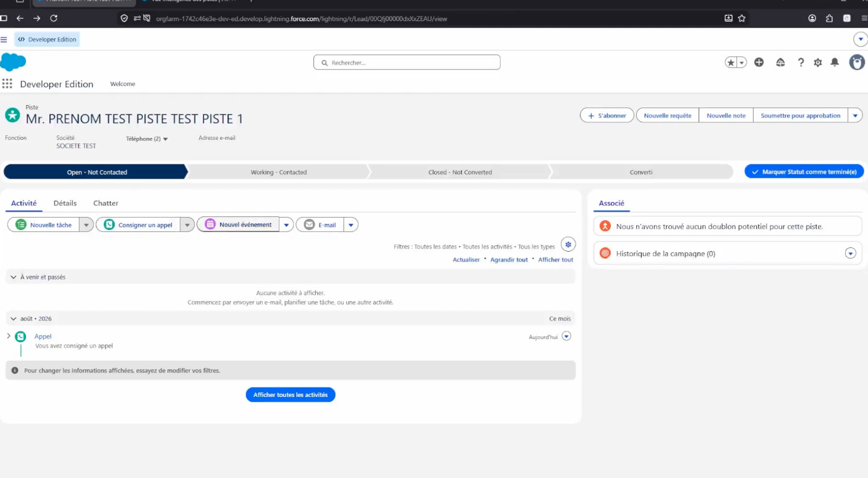Image resolution: width=868 pixels, height=478 pixels.
Task: Select the Converti path stage
Action: [641, 172]
